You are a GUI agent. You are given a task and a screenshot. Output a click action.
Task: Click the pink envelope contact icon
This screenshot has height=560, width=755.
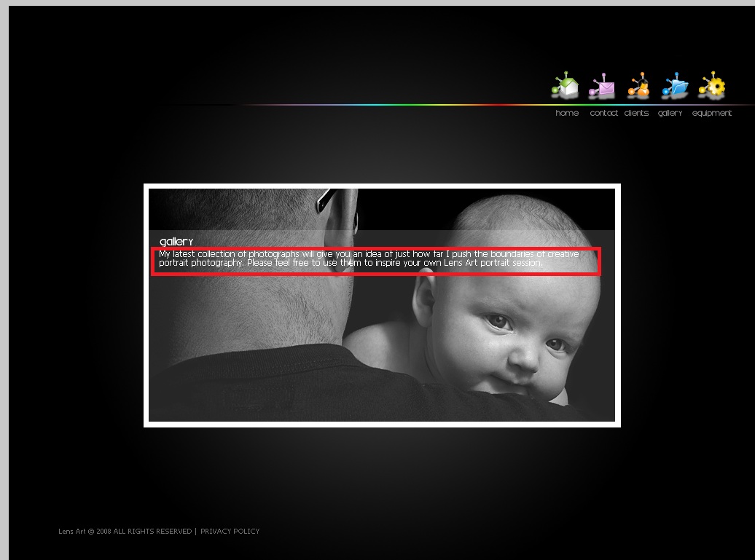pyautogui.click(x=602, y=86)
